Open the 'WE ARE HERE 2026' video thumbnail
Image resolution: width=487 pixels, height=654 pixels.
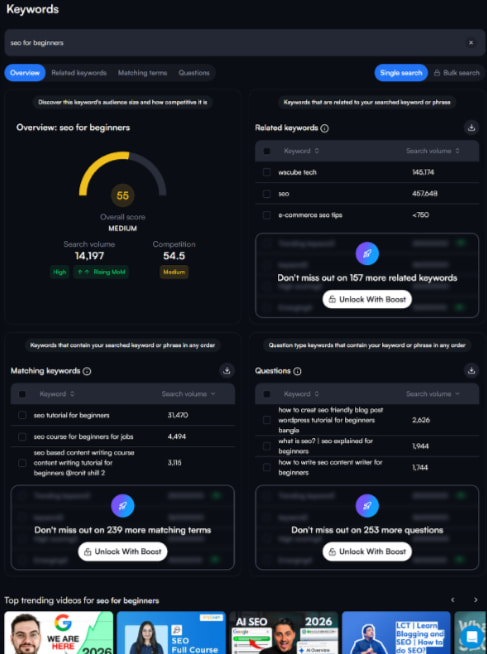pyautogui.click(x=59, y=633)
